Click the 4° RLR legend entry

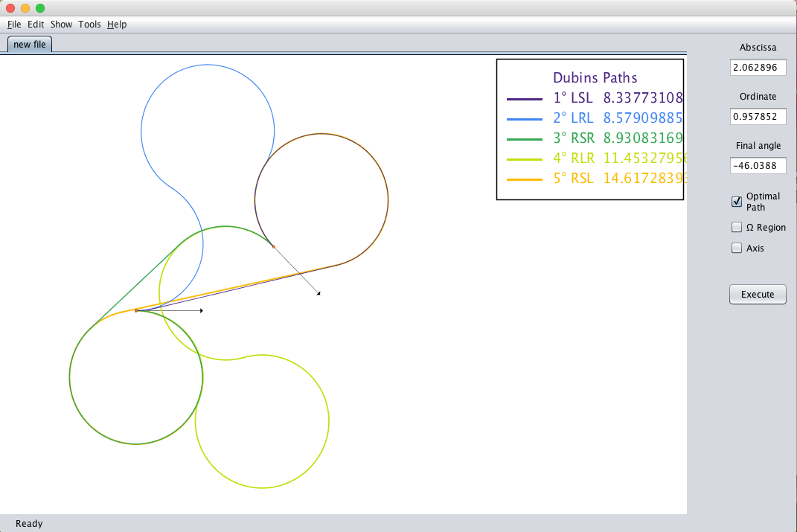[573, 158]
